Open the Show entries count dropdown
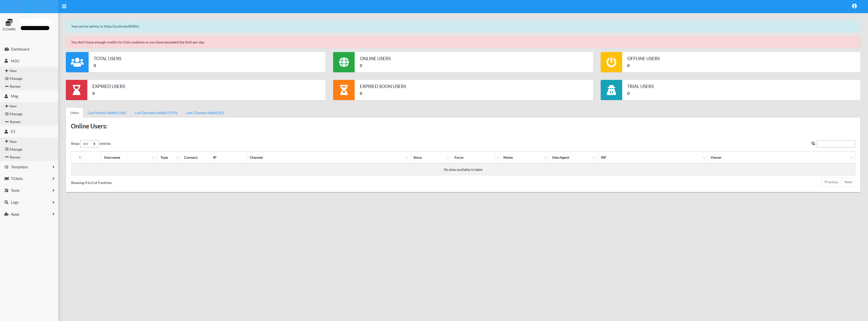 click(x=89, y=144)
